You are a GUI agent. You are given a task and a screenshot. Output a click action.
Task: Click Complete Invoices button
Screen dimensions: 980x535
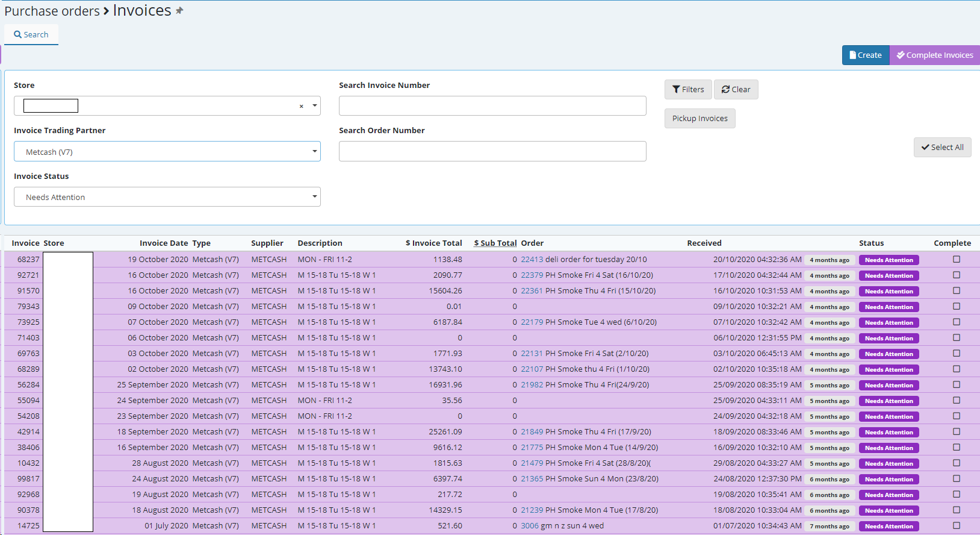point(935,55)
